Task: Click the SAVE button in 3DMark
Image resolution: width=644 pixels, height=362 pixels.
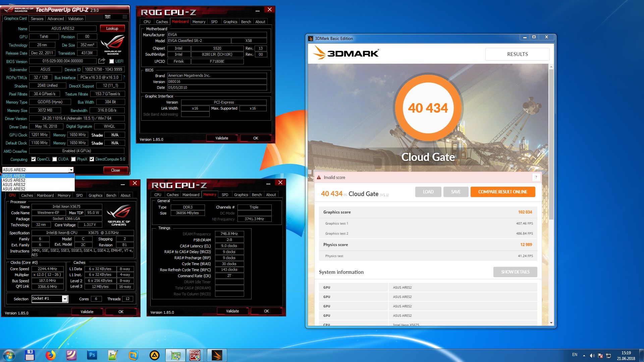Action: point(455,192)
